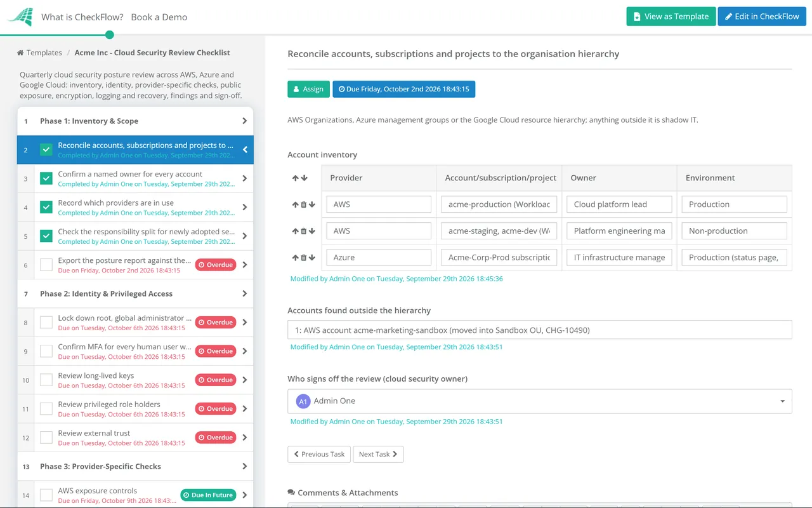Delete the acme-staging row with trash icon
Screen dimensions: 812x508
point(303,231)
